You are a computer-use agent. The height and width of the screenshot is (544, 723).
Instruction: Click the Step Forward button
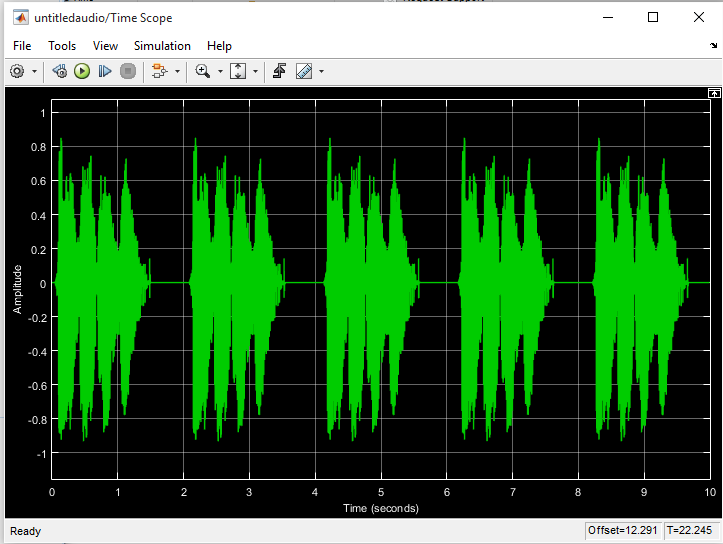tap(105, 71)
